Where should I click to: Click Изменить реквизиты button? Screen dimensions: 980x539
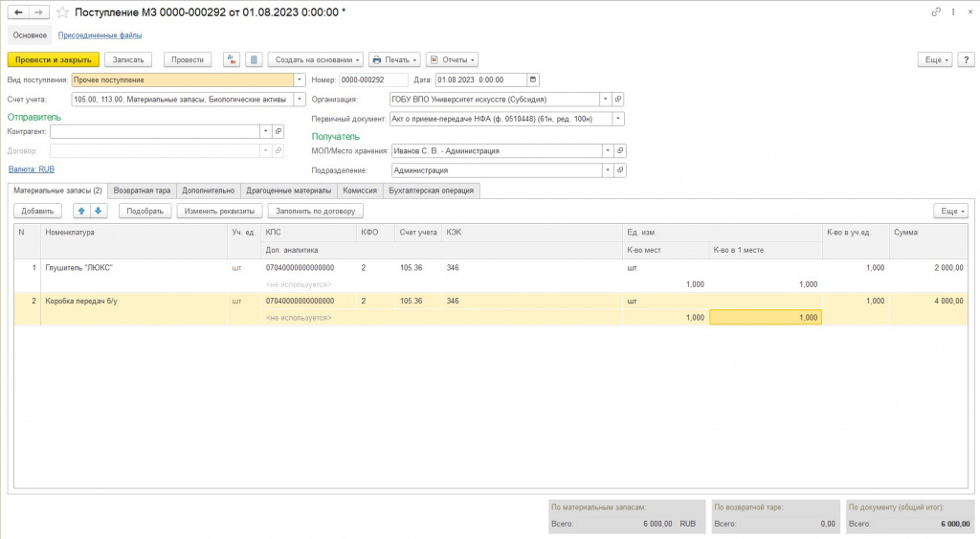219,212
